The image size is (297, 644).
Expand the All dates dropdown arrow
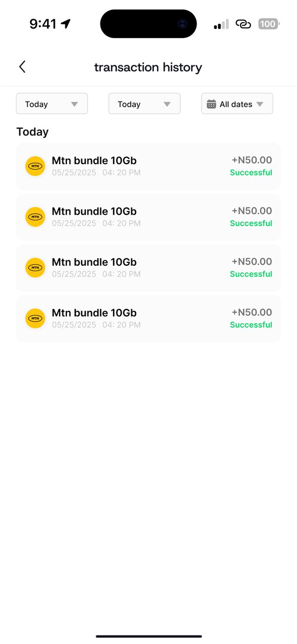coord(260,104)
